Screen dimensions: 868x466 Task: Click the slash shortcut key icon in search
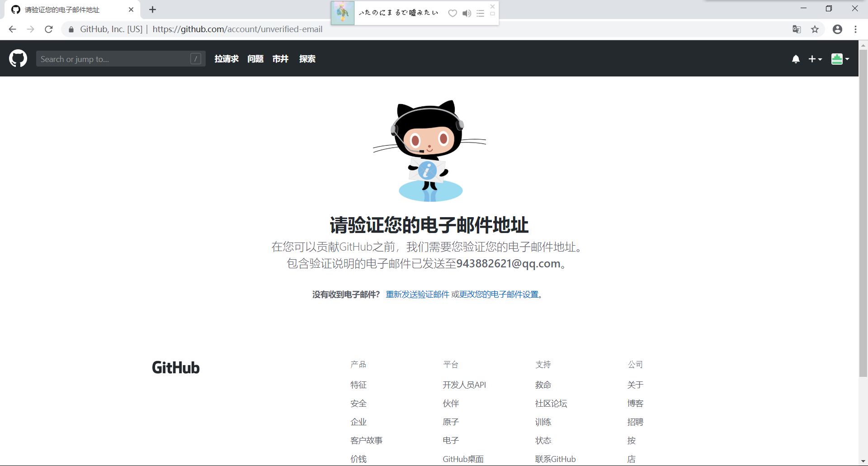coord(196,59)
